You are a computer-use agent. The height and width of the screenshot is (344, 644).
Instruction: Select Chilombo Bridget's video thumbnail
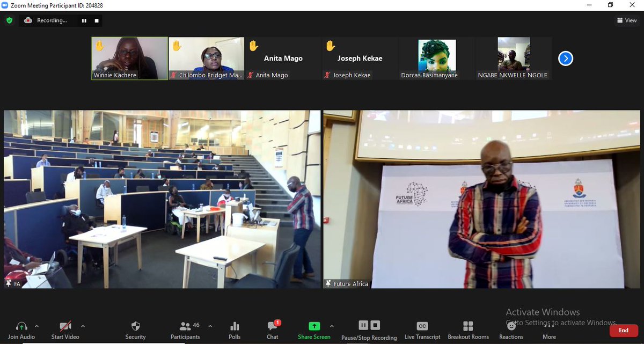[x=206, y=58]
